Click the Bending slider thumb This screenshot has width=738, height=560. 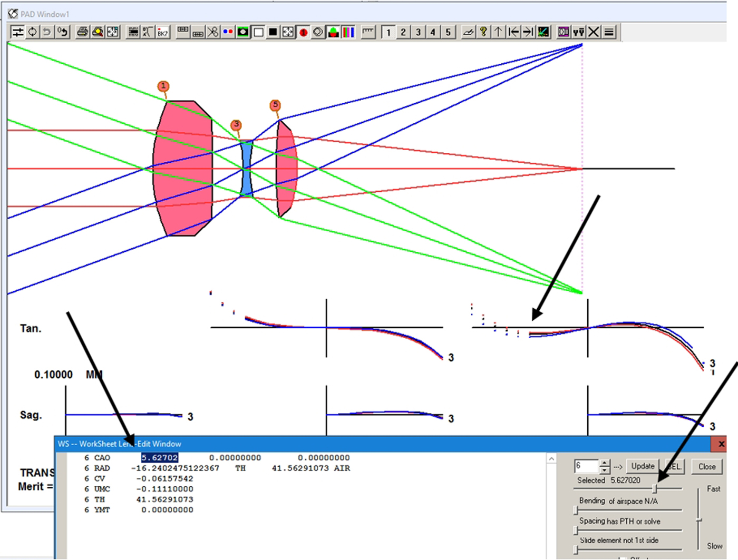tap(576, 510)
